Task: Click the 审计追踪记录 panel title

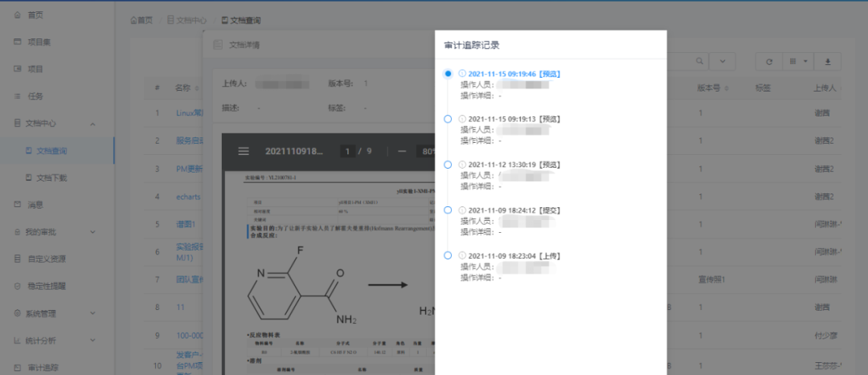Action: tap(473, 45)
